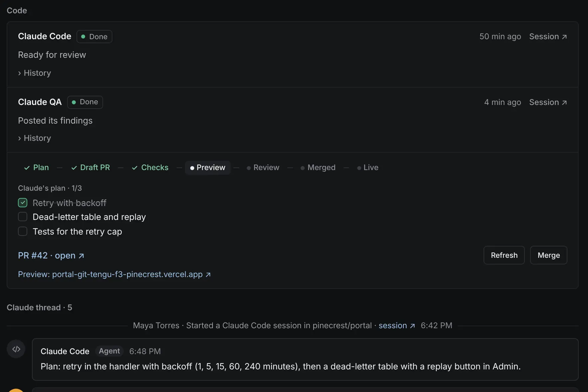Viewport: 588px width, 392px height.
Task: Select the Merged stage
Action: pos(318,167)
